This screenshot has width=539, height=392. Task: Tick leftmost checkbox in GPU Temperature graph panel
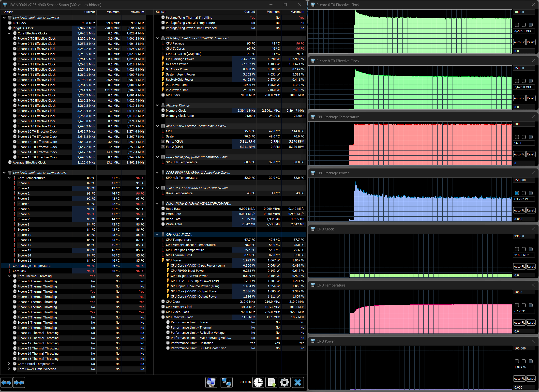pyautogui.click(x=517, y=305)
